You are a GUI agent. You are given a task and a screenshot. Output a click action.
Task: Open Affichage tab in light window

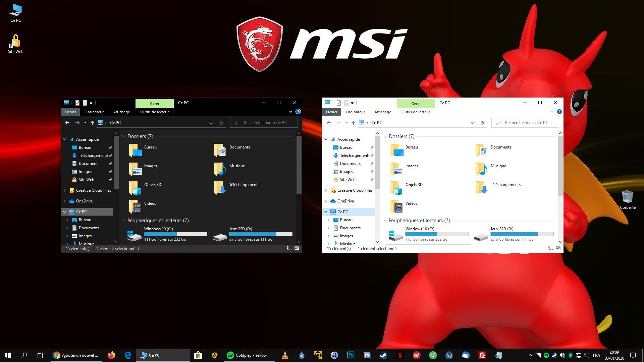(x=383, y=112)
